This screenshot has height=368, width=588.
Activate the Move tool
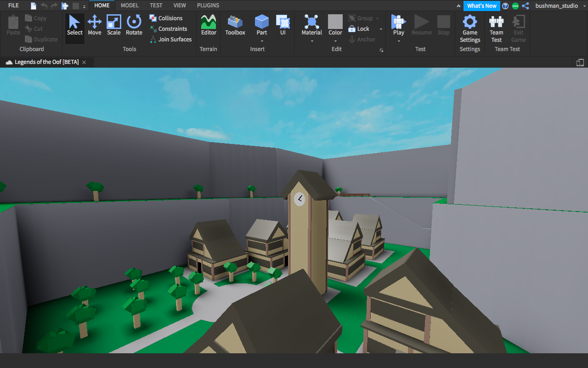95,25
